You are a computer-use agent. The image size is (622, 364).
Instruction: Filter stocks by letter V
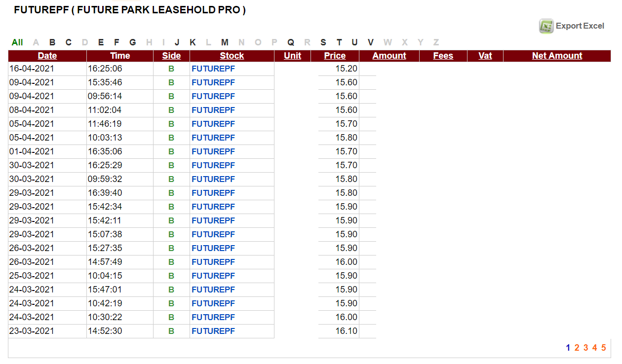(x=371, y=42)
